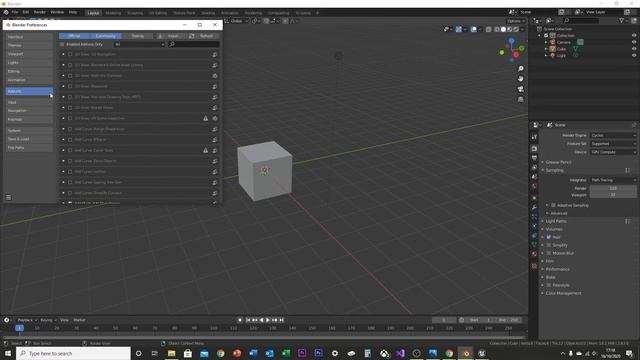
Task: Open the Integrator dropdown showing Path Tracing
Action: coord(613,180)
